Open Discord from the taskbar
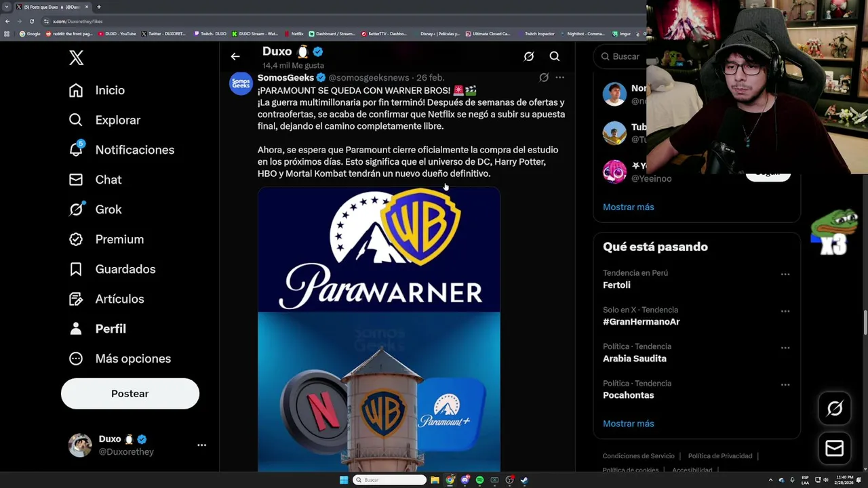 (465, 480)
